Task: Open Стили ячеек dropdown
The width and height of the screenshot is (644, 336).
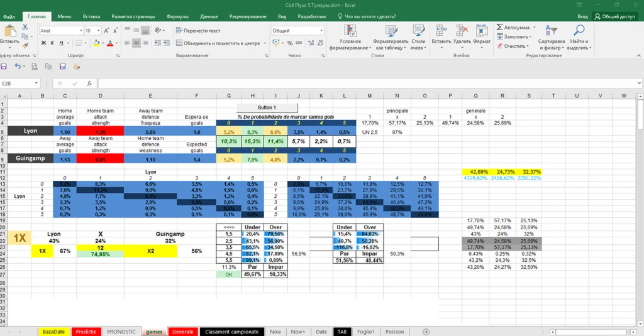Action: click(x=418, y=37)
